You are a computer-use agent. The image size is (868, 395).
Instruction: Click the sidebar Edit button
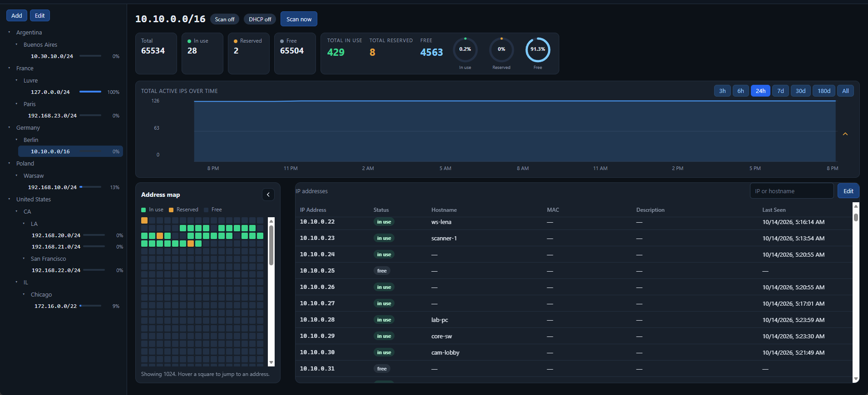pos(40,15)
